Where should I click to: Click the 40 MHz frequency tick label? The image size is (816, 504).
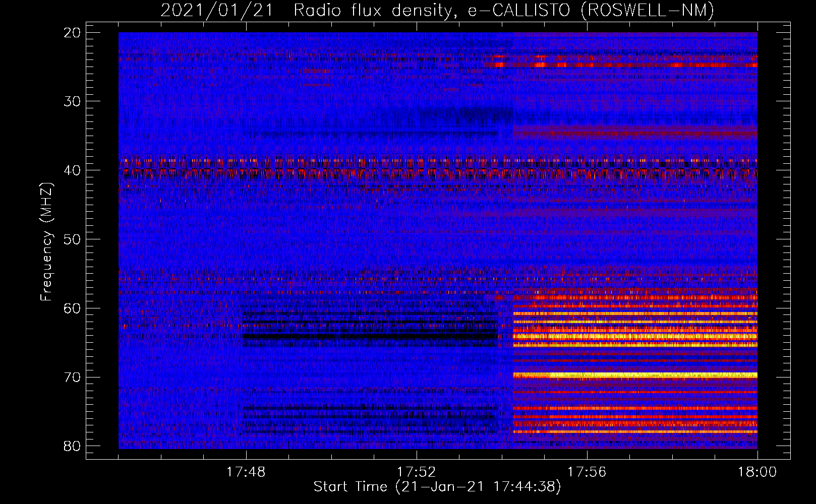(73, 170)
